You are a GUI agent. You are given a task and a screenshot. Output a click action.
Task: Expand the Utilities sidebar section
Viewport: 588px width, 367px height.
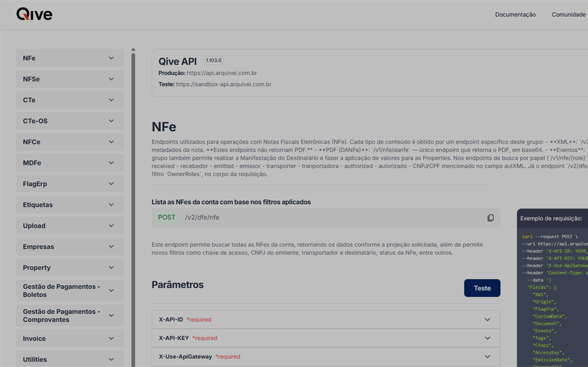(69, 359)
